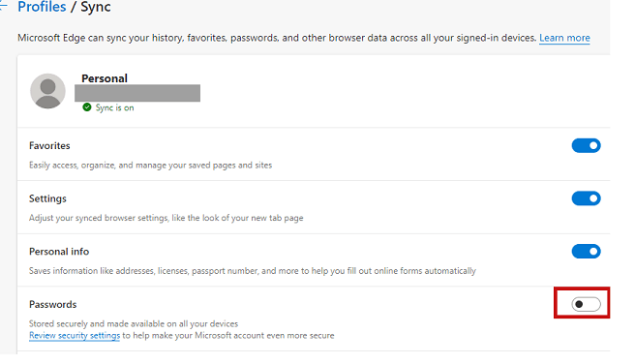Click the Sync page title text
The width and height of the screenshot is (635, 364).
pos(96,7)
